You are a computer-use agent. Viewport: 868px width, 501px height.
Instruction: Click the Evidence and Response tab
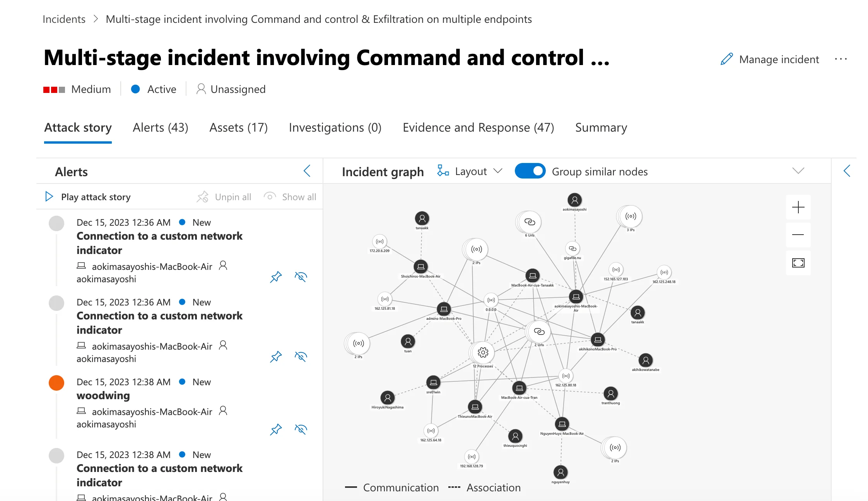(x=478, y=127)
